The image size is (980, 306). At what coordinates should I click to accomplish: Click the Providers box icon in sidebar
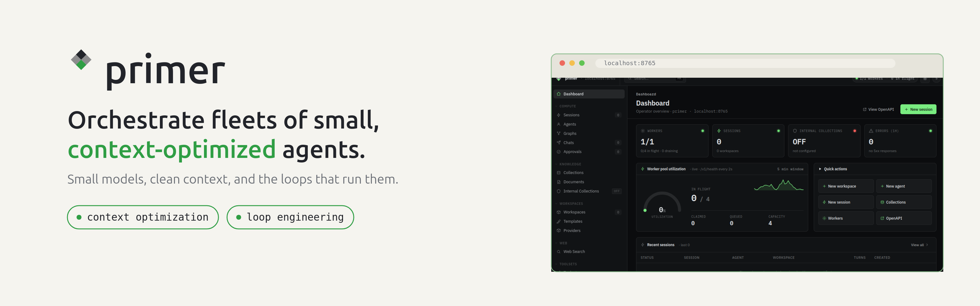tap(559, 231)
